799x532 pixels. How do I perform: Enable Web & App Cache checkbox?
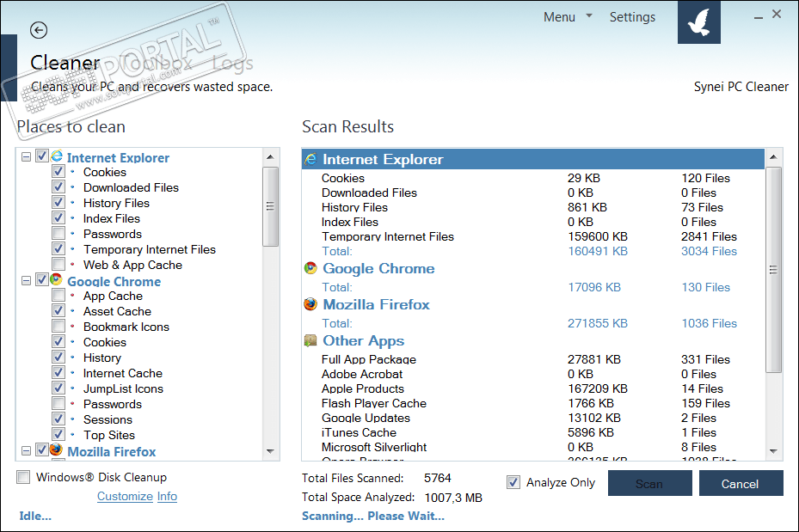(x=58, y=264)
